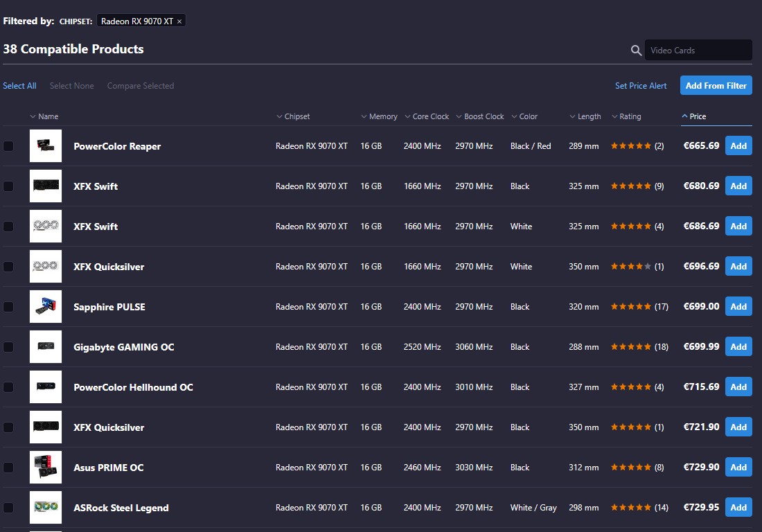The width and height of the screenshot is (762, 532).
Task: Open white XFX Swift €686.69 thumbnail
Action: [x=46, y=227]
